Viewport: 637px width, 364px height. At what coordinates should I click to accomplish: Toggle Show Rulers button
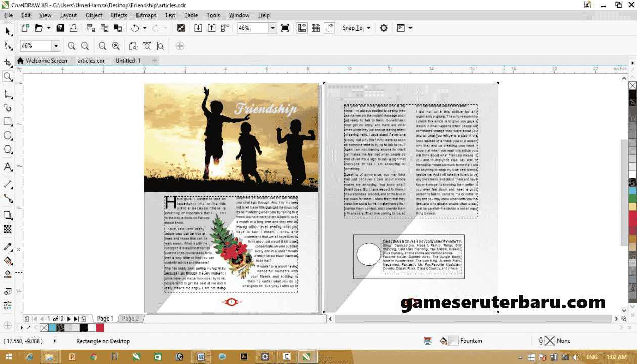click(302, 28)
